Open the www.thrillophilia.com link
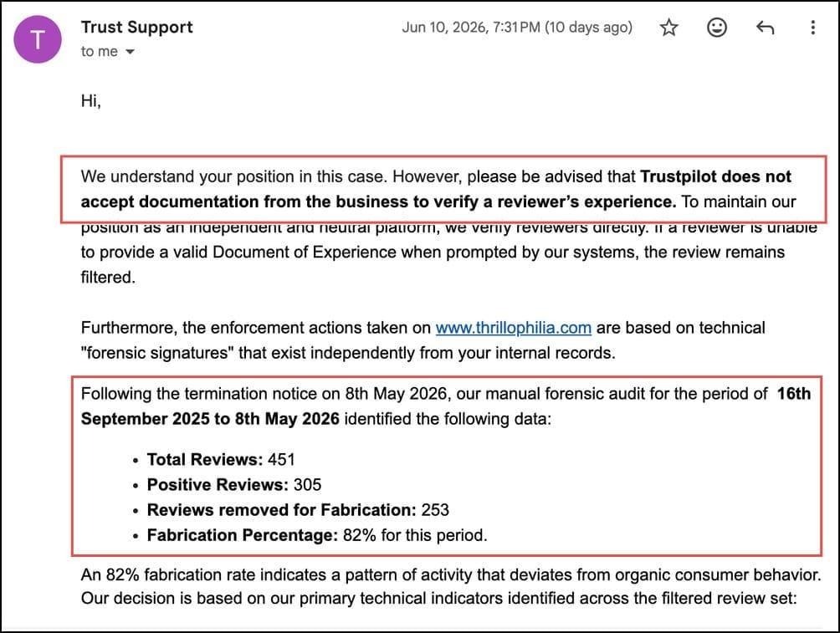 [x=513, y=327]
